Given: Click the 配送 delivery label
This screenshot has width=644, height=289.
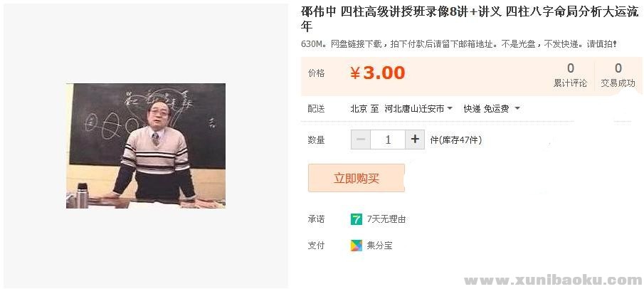Looking at the screenshot, I should (316, 108).
